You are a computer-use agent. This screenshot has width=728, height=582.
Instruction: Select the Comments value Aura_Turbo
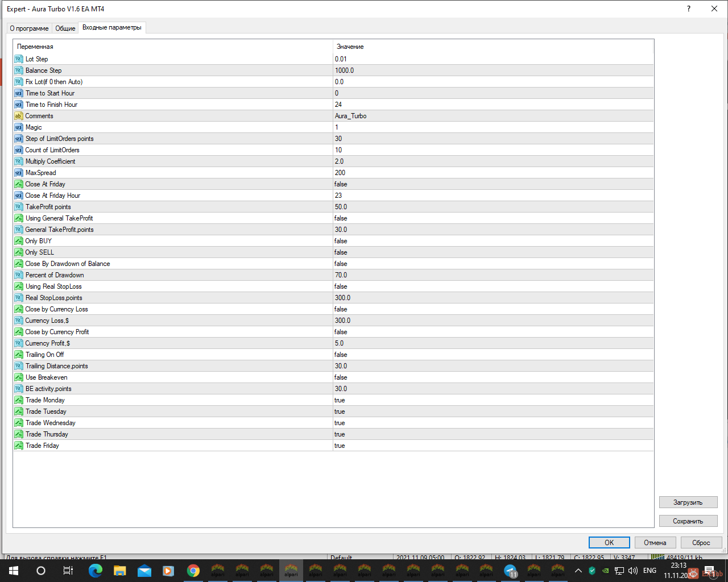[x=350, y=116]
